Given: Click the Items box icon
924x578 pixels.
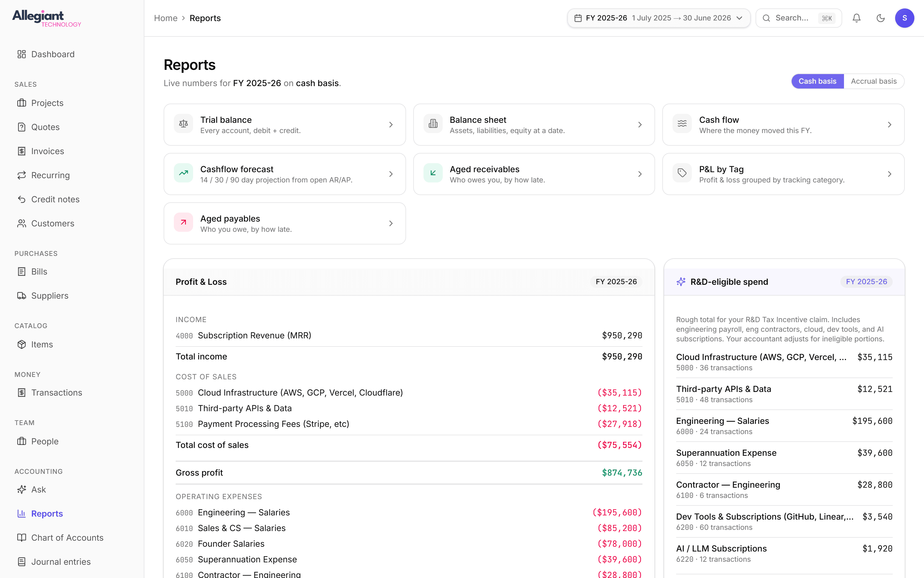Looking at the screenshot, I should [x=22, y=344].
